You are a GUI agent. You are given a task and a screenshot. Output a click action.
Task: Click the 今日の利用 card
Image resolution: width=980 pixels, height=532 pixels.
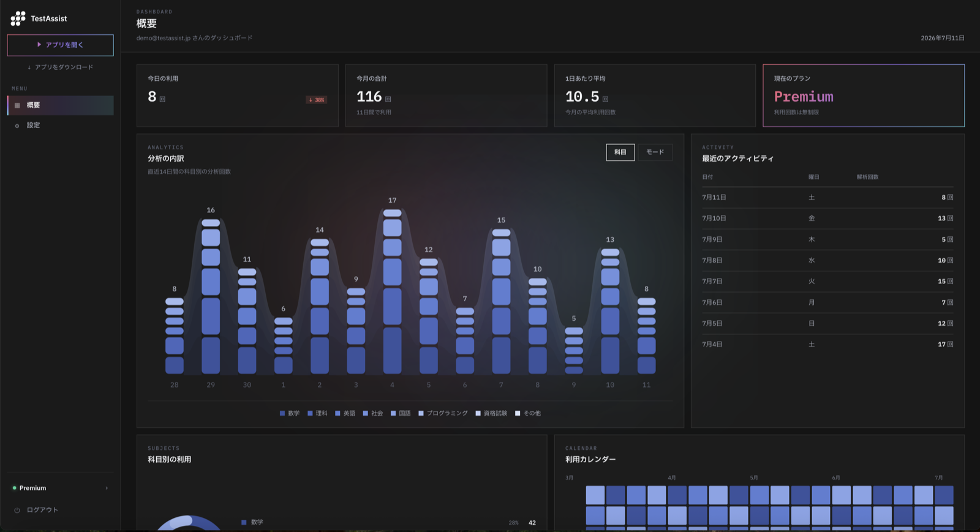(238, 96)
